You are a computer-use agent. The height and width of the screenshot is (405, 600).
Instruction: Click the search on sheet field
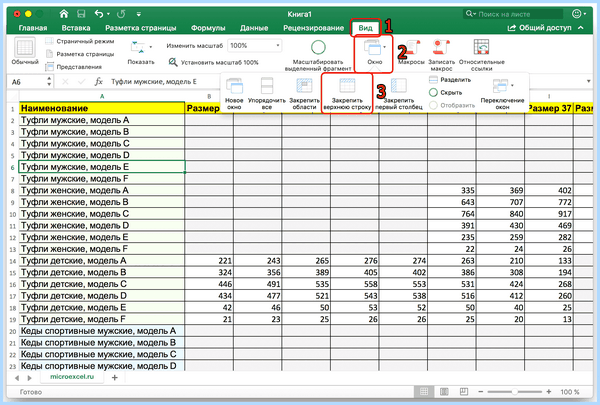tap(513, 14)
